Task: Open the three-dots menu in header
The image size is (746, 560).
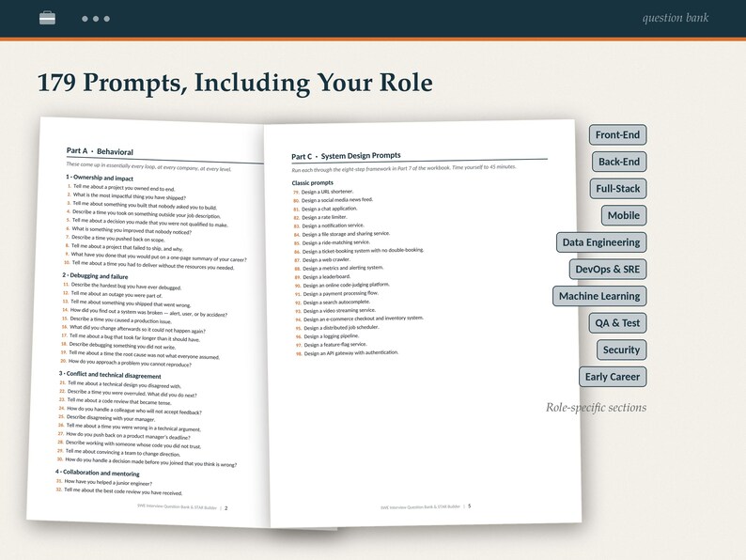Action: click(x=96, y=19)
